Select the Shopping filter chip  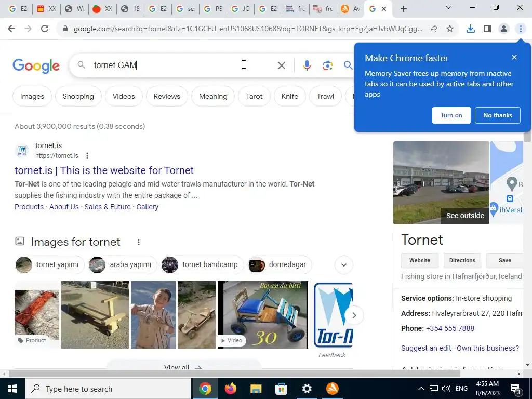78,96
